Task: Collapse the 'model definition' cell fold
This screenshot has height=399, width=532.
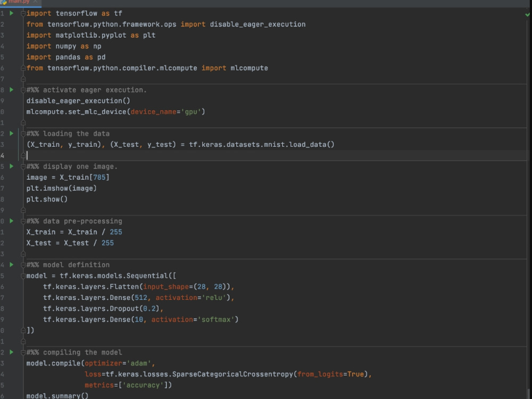Action: (x=23, y=265)
